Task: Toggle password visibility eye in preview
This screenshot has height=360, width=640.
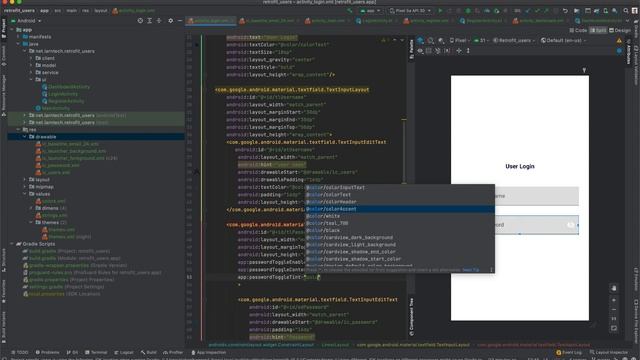Action: 570,225
